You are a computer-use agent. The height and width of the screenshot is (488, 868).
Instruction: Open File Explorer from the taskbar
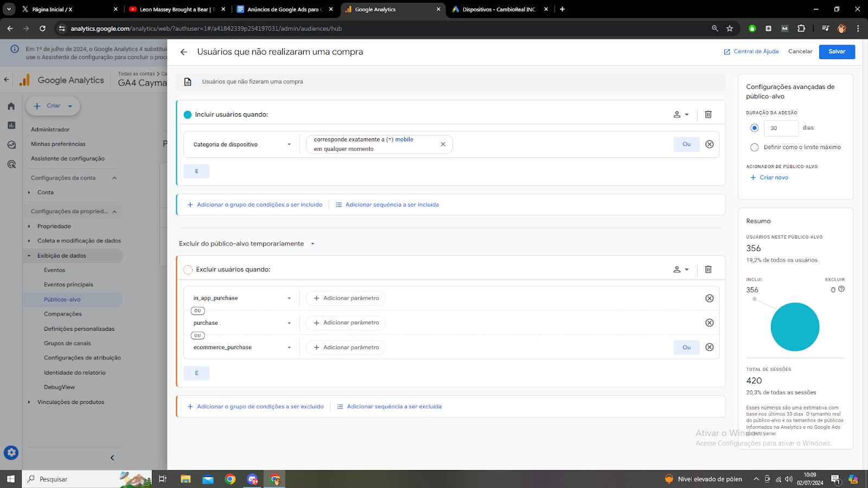point(186,479)
